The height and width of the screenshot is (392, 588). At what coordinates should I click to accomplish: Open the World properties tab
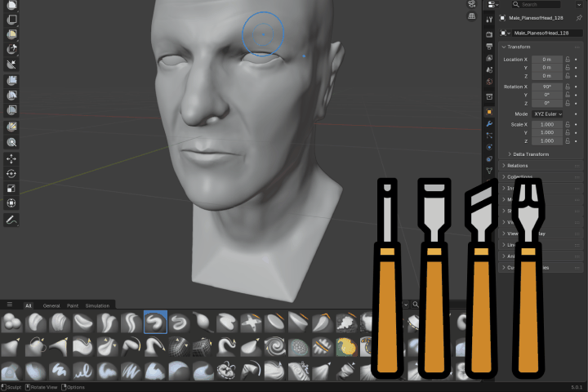click(x=489, y=82)
